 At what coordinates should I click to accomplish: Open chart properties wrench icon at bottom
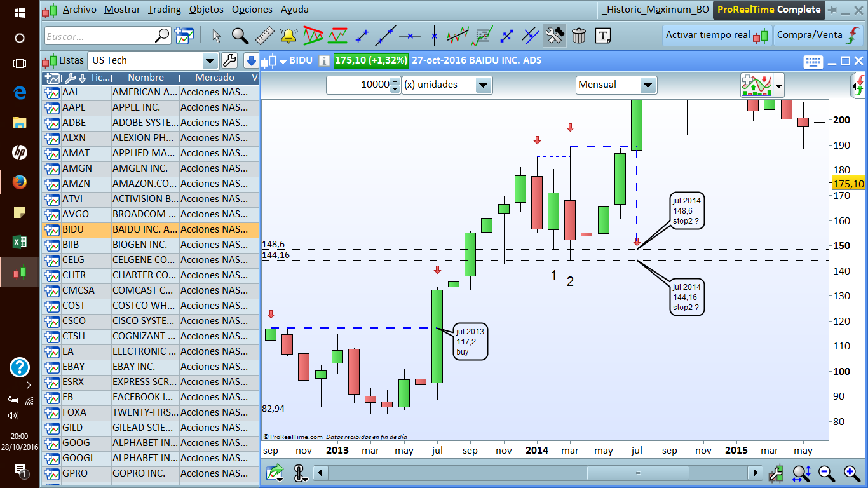pos(776,473)
